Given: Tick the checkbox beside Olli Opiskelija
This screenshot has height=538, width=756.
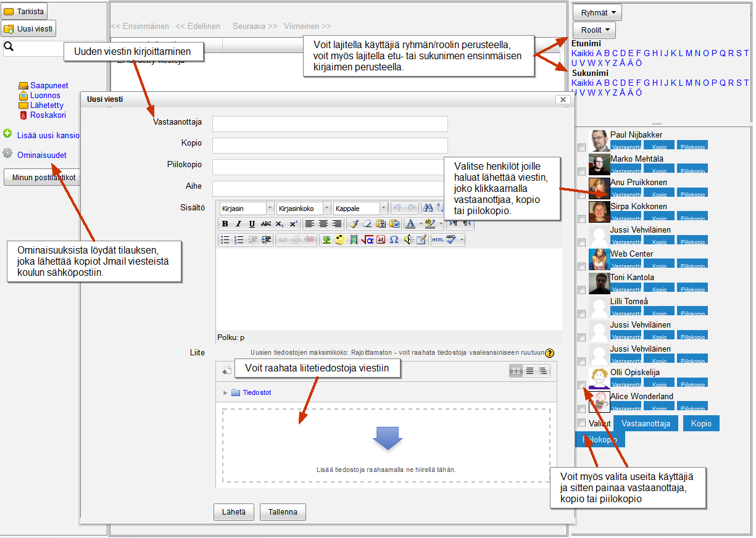Looking at the screenshot, I should pos(581,385).
